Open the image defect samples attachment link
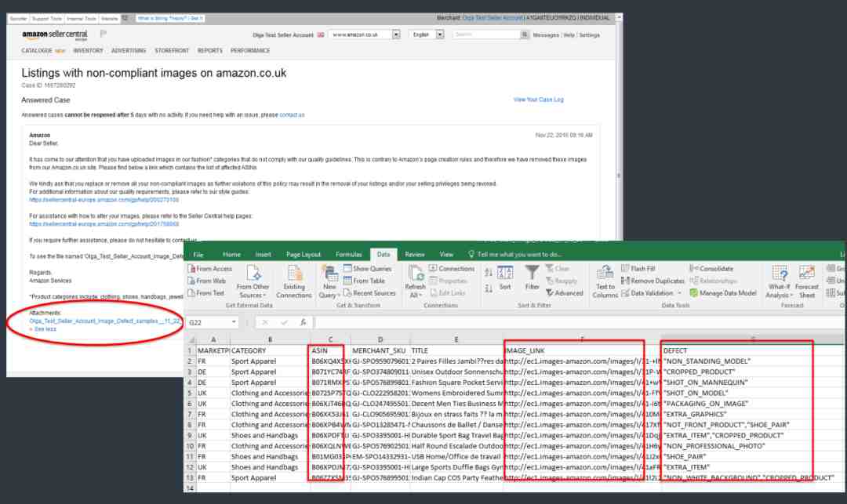The height and width of the screenshot is (504, 847). (105, 321)
